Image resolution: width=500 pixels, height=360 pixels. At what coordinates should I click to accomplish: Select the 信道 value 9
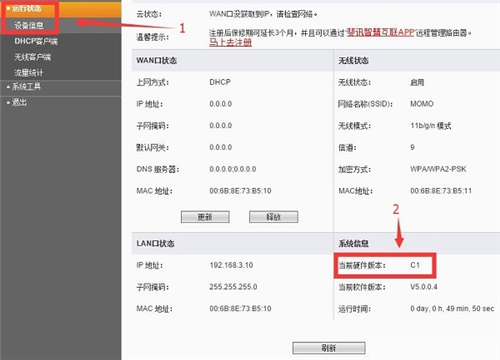[412, 147]
